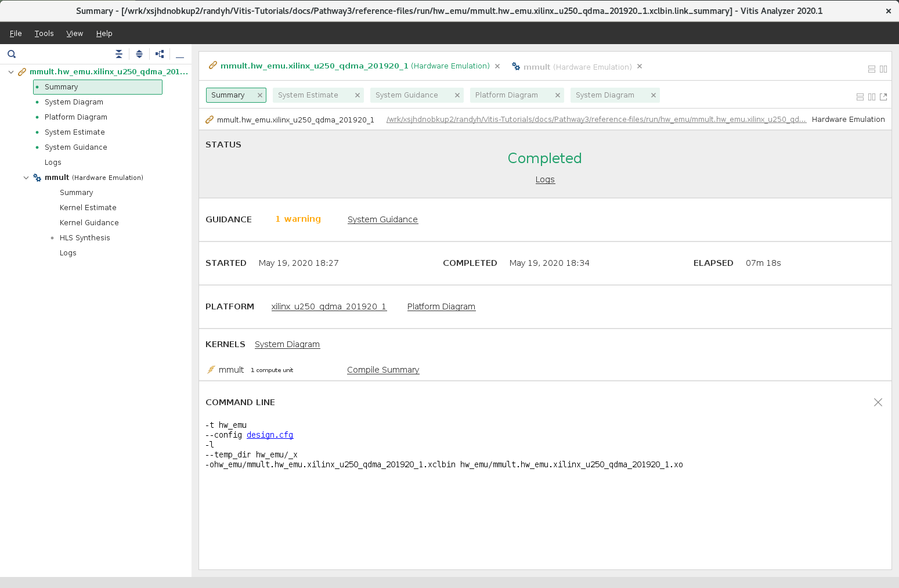Open the Platform Diagram link
The width and height of the screenshot is (899, 588).
point(441,306)
